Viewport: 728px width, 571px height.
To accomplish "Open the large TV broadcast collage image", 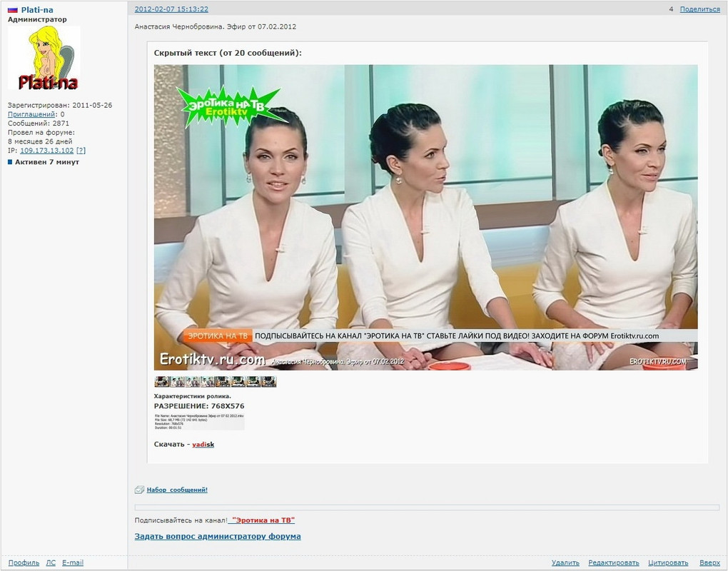I will click(426, 217).
